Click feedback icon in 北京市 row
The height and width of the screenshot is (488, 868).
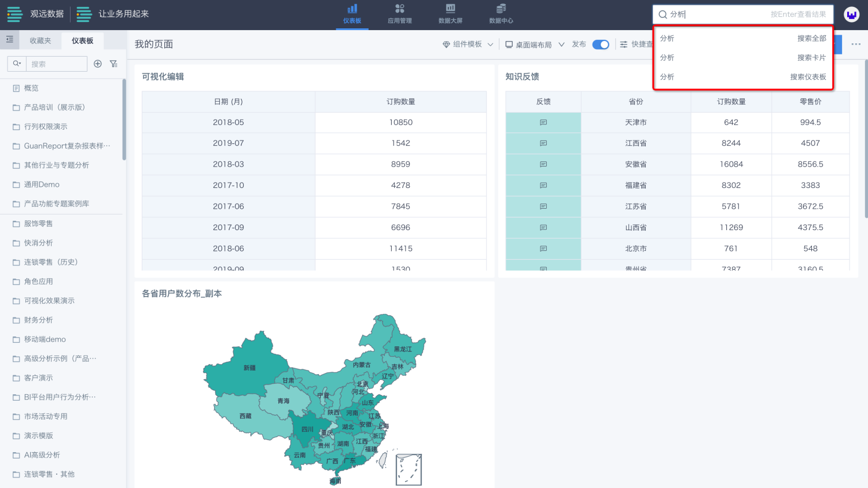(543, 249)
